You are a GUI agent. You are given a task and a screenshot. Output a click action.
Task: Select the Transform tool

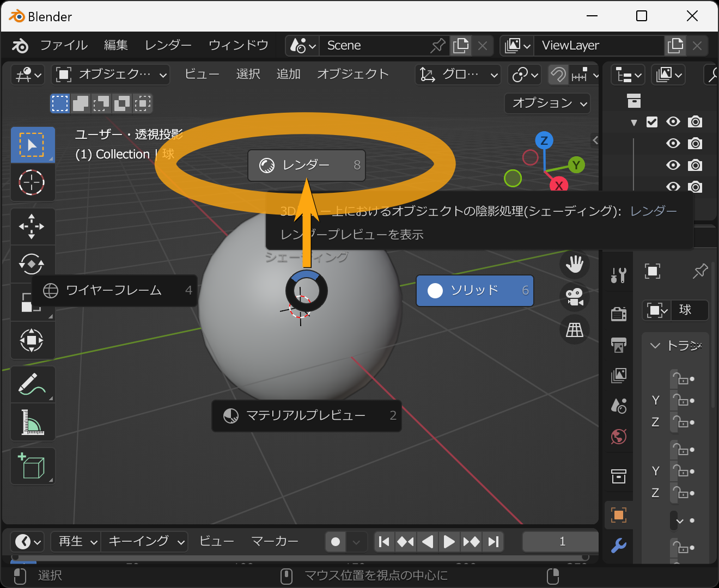[33, 340]
